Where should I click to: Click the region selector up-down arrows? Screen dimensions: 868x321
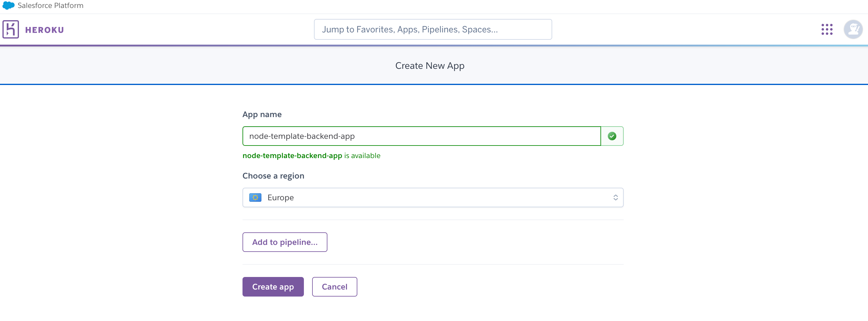coord(615,197)
